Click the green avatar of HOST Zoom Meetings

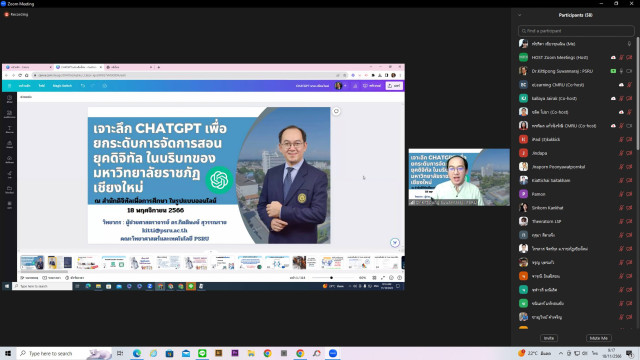coord(523,58)
